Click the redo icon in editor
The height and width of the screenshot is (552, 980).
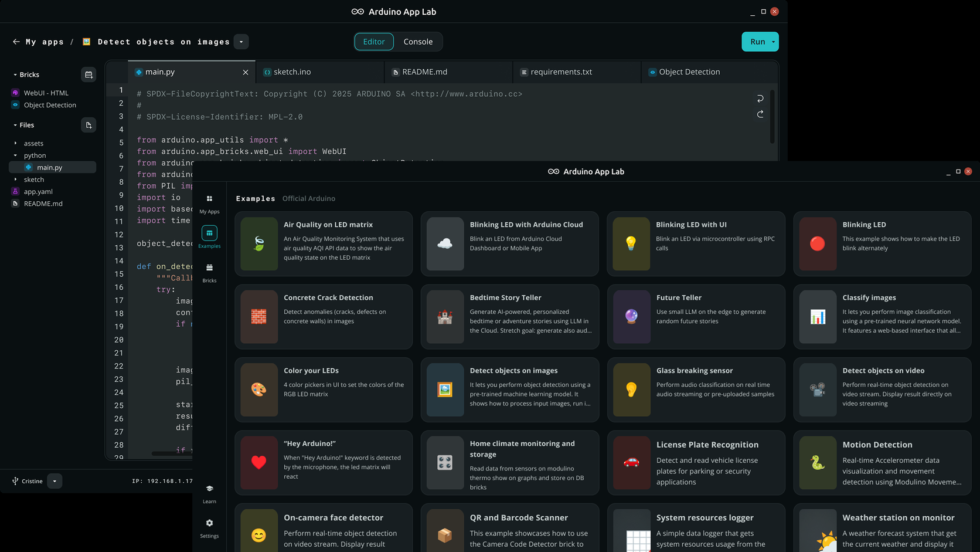(x=760, y=114)
